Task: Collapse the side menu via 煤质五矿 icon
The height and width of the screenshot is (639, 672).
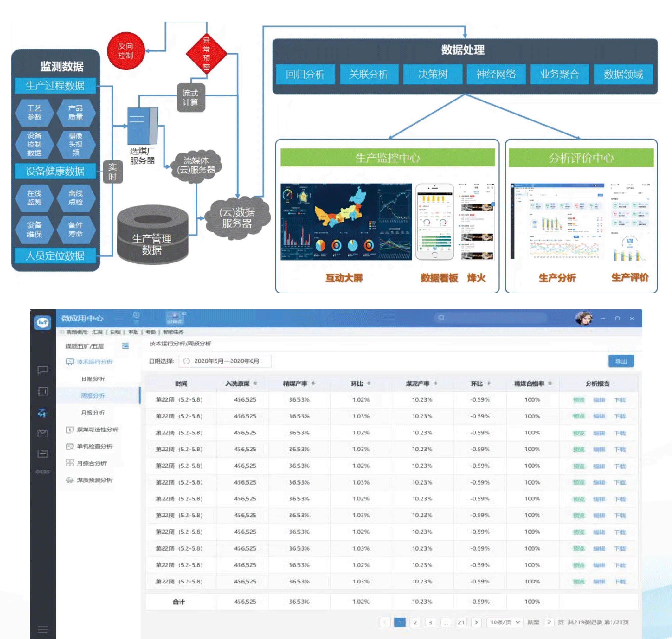Action: [125, 346]
